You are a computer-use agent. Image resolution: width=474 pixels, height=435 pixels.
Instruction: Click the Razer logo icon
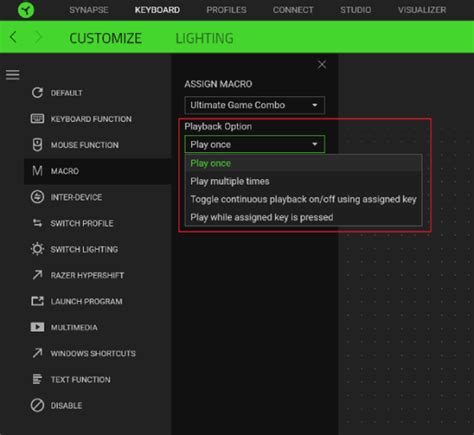pyautogui.click(x=26, y=10)
